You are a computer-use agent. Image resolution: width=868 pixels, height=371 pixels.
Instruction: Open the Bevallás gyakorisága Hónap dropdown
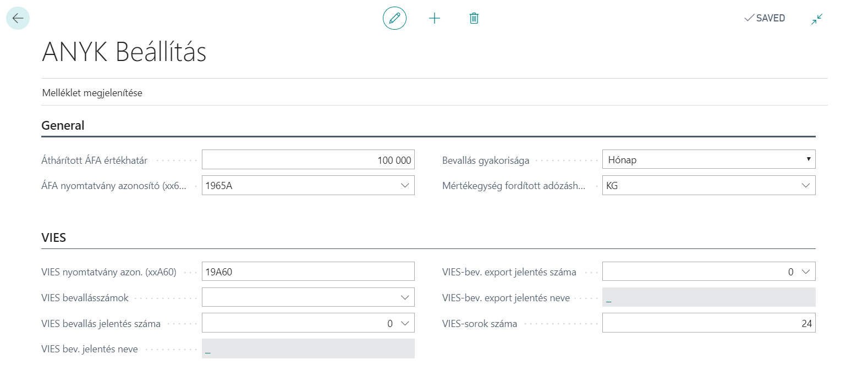(708, 159)
